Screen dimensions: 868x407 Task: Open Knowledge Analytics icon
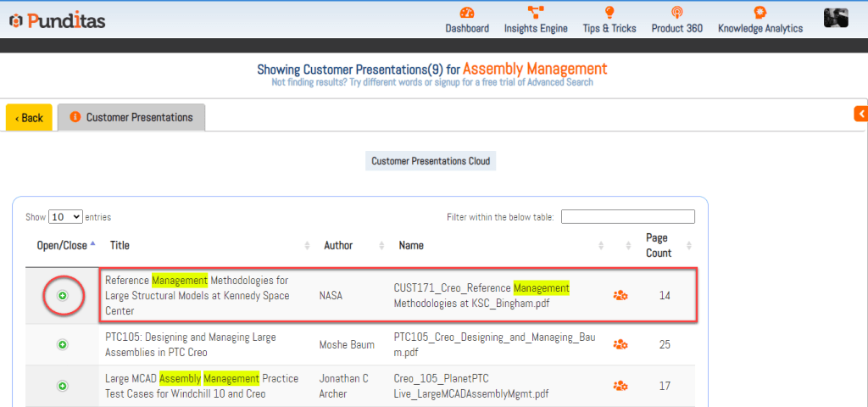[759, 13]
